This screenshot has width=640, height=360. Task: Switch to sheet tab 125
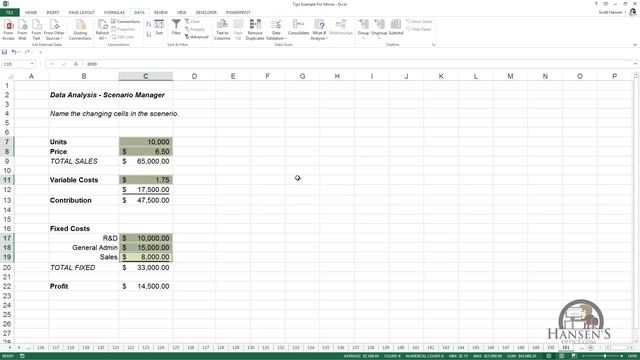point(176,348)
